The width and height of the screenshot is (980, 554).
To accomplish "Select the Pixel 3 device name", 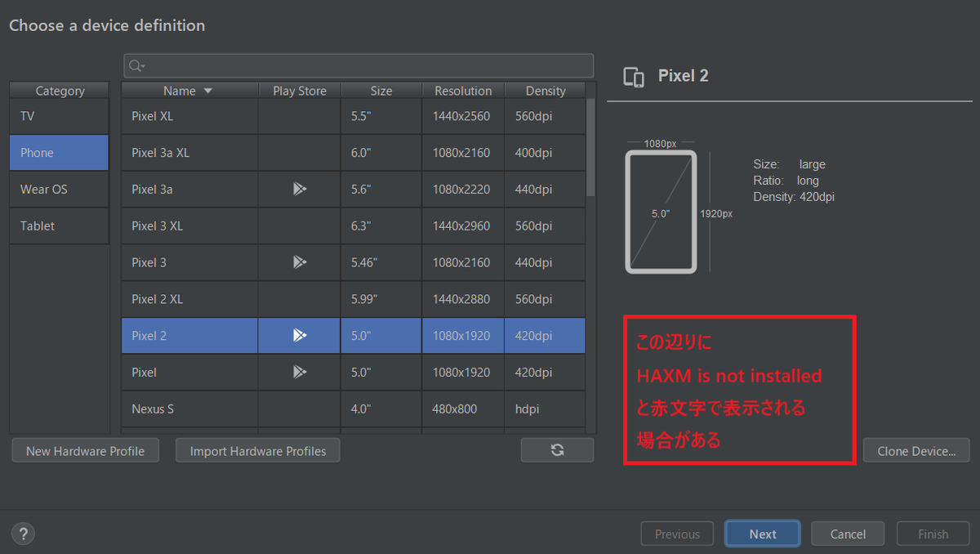I will point(149,262).
